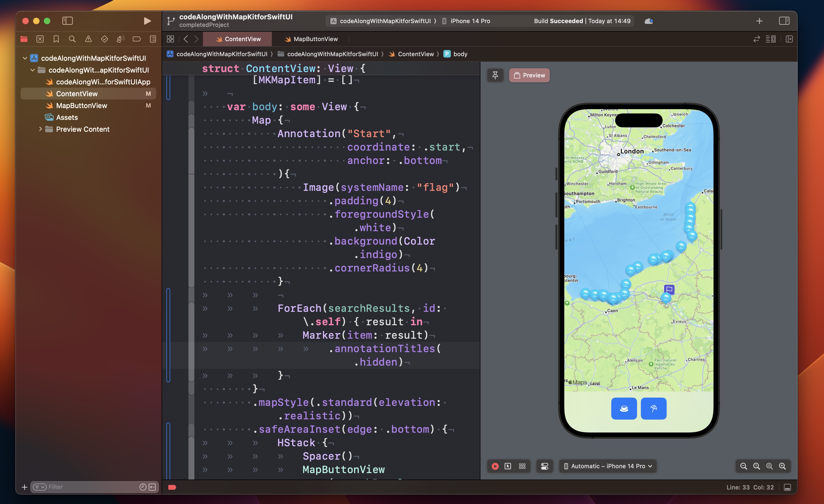The height and width of the screenshot is (504, 824).
Task: Click the Run (play) button in toolbar
Action: 147,21
